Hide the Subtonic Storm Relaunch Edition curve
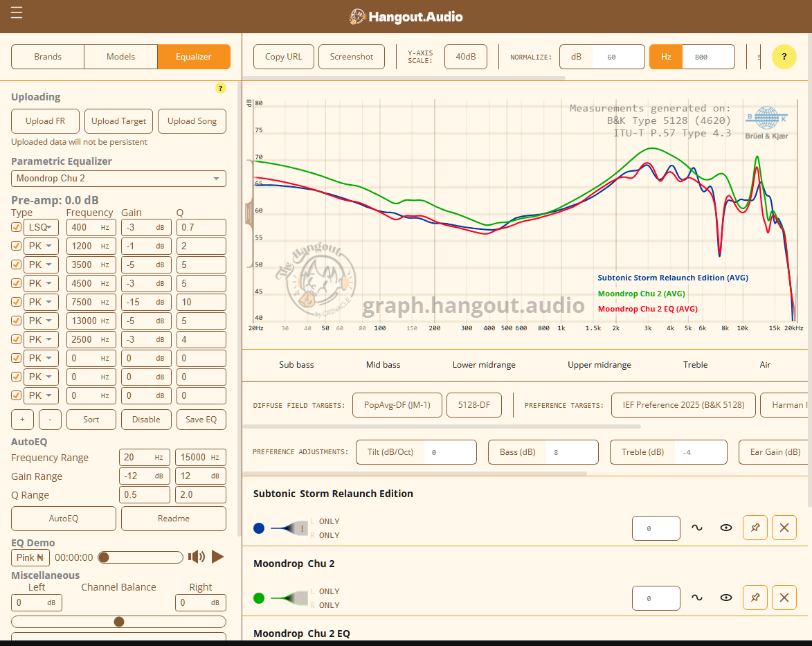Screen dimensions: 812x646 coord(725,528)
